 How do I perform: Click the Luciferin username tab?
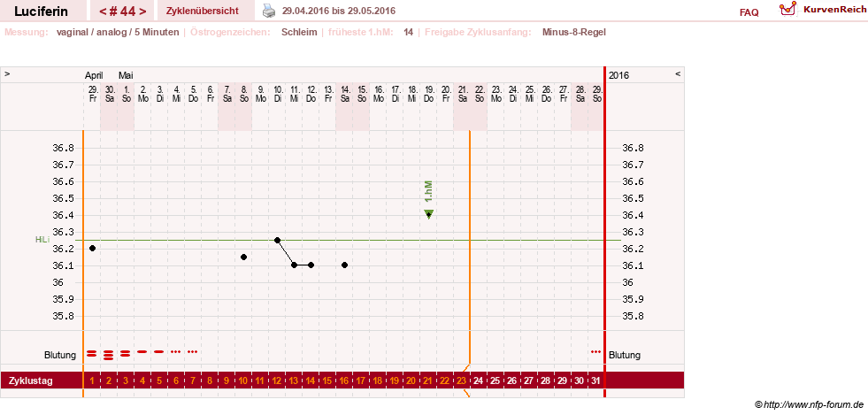tap(41, 12)
